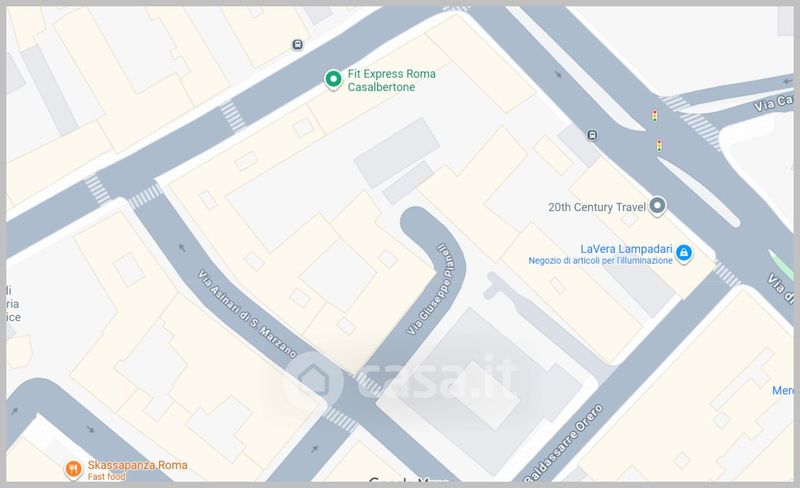
Task: Click the partial Via Ca street label
Action: (x=773, y=103)
